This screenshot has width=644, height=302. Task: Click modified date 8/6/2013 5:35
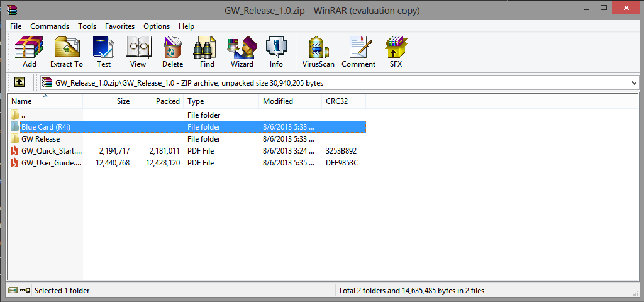point(289,163)
